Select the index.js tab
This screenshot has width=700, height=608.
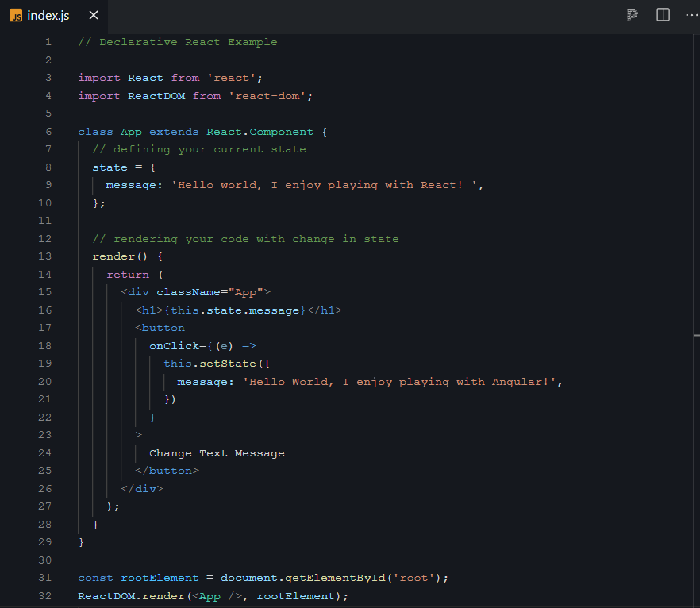coord(48,15)
